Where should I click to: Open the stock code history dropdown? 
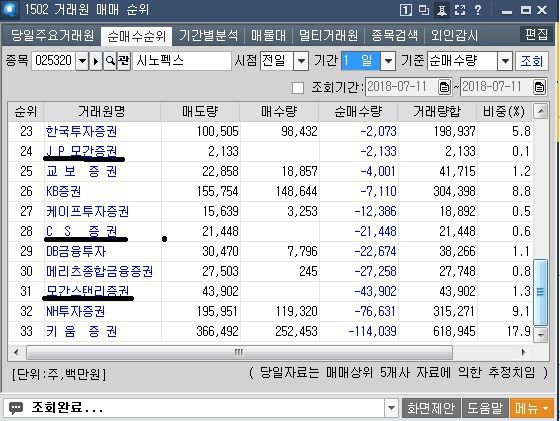pyautogui.click(x=82, y=61)
